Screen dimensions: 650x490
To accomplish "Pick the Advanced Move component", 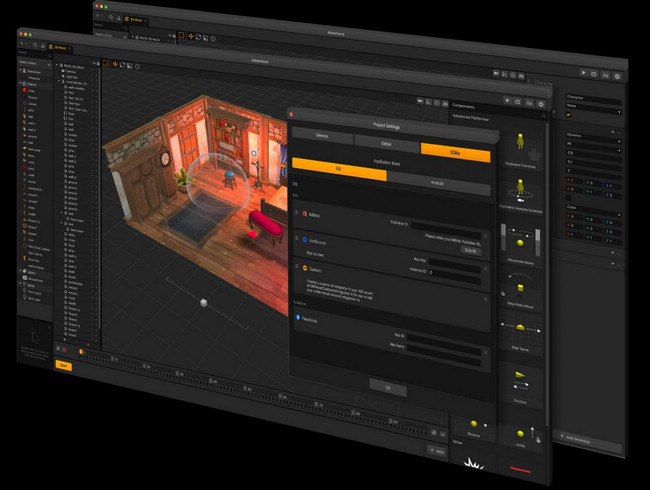I will (x=520, y=245).
